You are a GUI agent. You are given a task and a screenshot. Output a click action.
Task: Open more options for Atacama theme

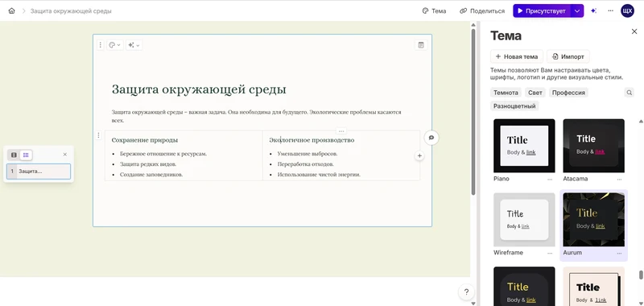click(619, 180)
